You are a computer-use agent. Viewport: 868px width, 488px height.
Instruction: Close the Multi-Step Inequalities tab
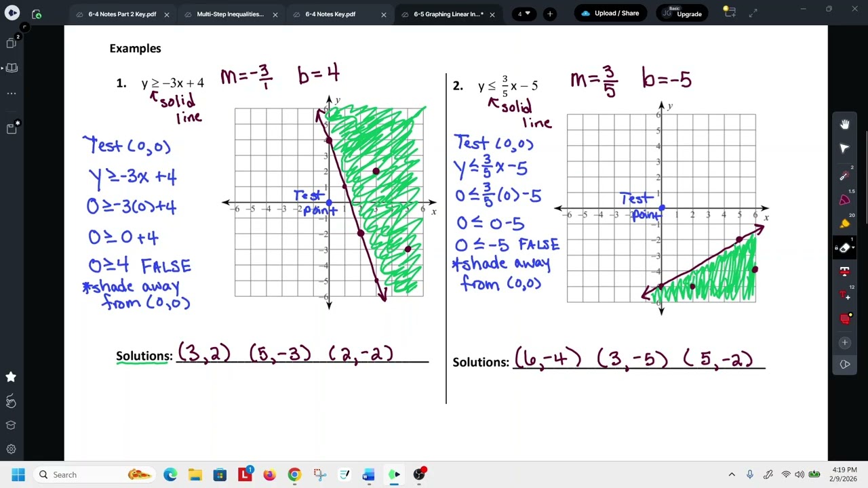(275, 14)
